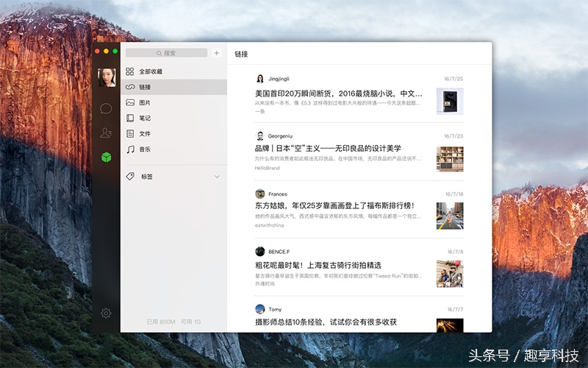Click the book cover thumbnail for Jingjingli's link
This screenshot has height=368, width=588.
point(450,102)
